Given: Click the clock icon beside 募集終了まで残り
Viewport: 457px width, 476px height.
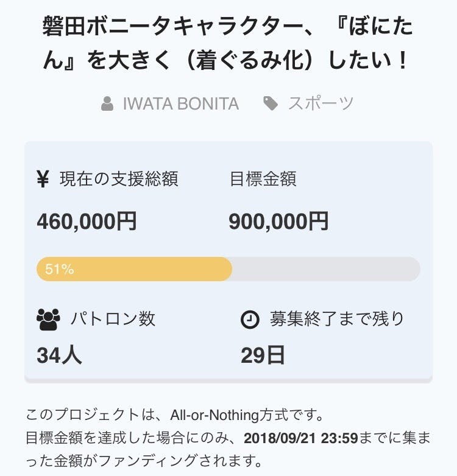Looking at the screenshot, I should [x=250, y=320].
